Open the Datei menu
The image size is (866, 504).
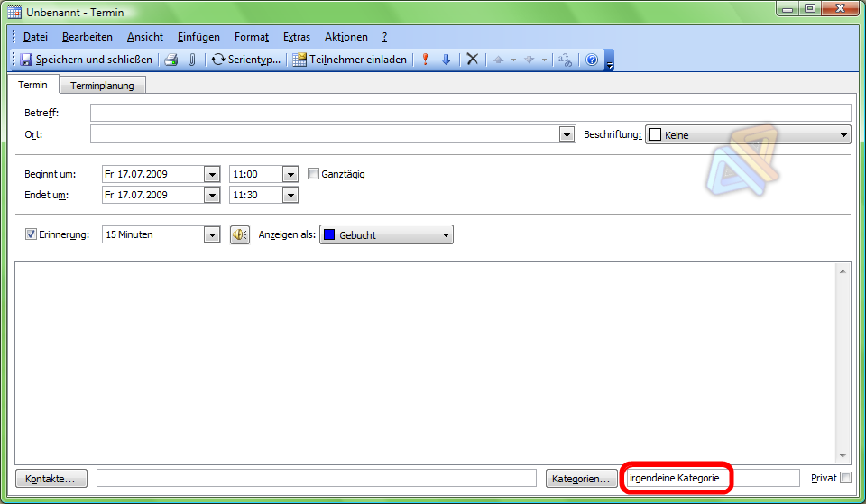coord(35,37)
